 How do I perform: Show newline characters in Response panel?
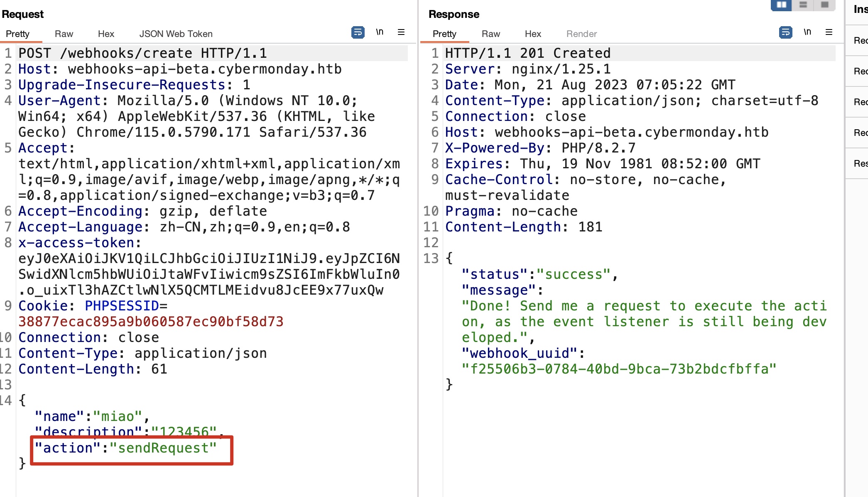click(x=807, y=32)
